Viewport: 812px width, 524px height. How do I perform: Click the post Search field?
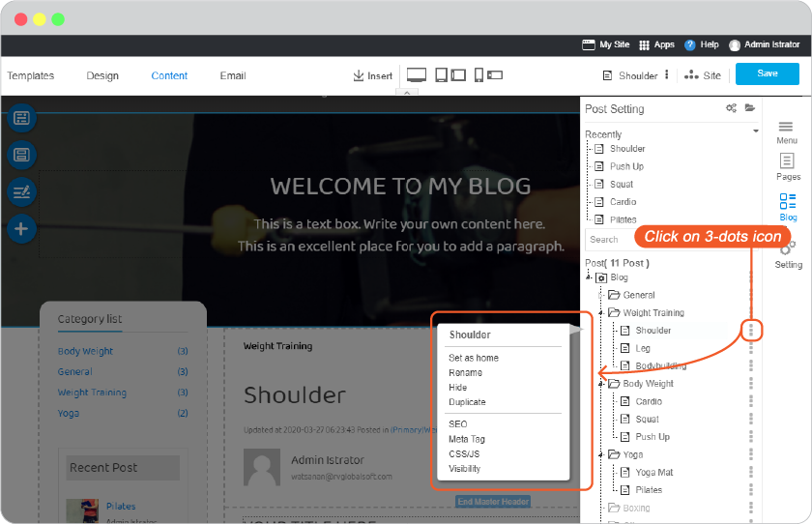pyautogui.click(x=611, y=239)
